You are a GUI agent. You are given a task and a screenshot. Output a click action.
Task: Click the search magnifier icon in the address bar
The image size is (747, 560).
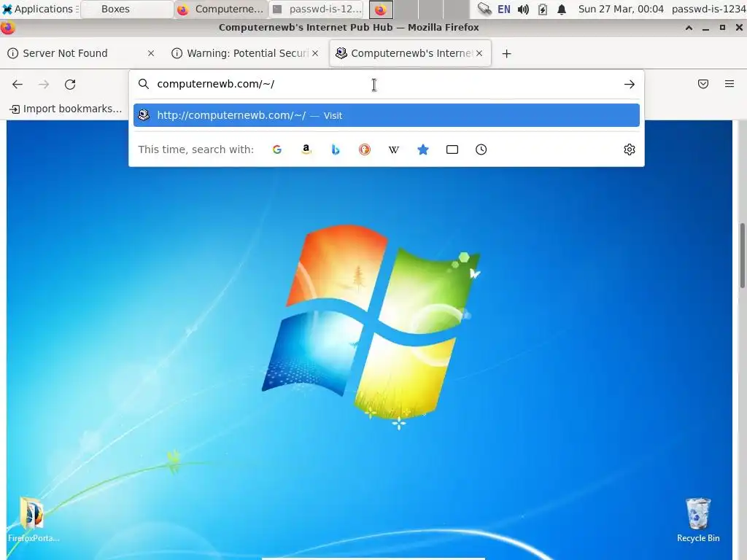144,85
